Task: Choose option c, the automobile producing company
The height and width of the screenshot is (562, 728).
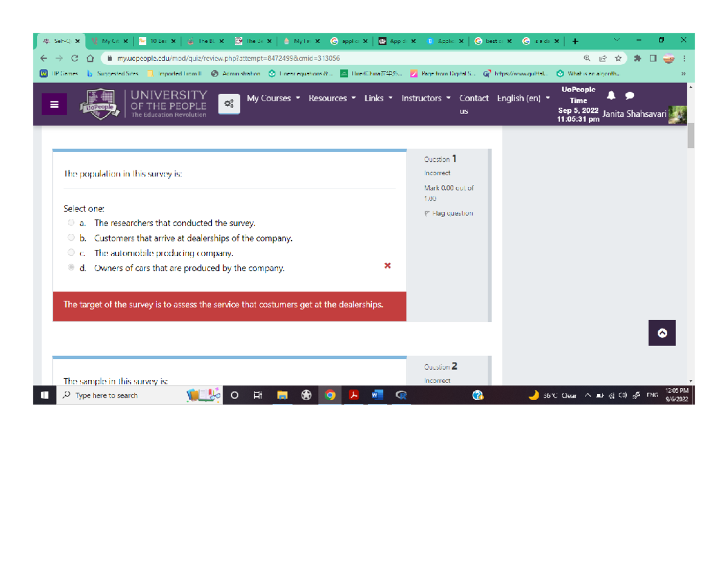Action: tap(72, 253)
